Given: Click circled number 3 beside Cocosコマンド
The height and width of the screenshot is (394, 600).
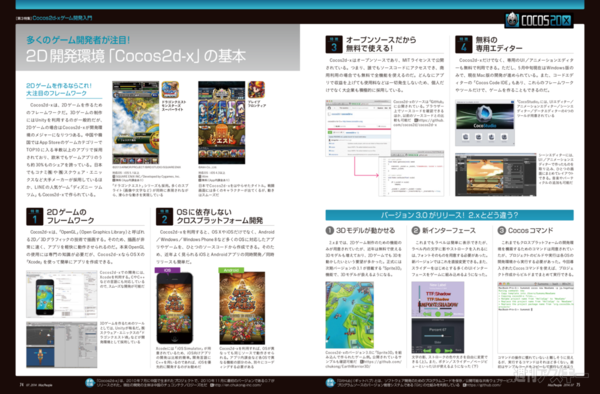Looking at the screenshot, I should point(502,230).
